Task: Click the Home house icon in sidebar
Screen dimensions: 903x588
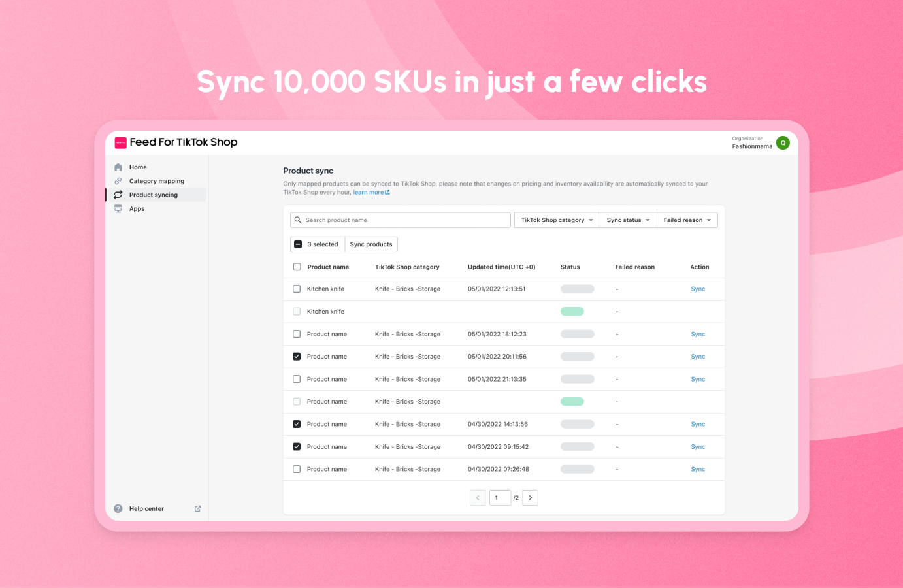Action: coord(118,167)
